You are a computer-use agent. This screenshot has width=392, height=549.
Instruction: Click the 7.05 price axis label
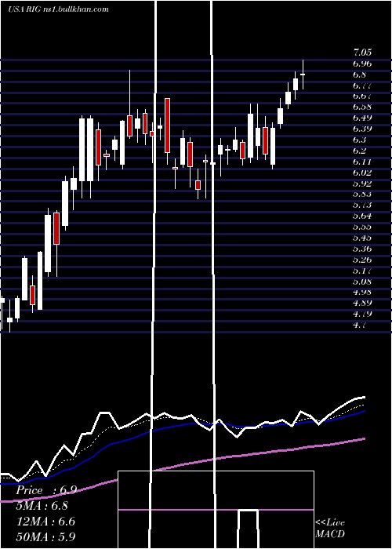362,53
